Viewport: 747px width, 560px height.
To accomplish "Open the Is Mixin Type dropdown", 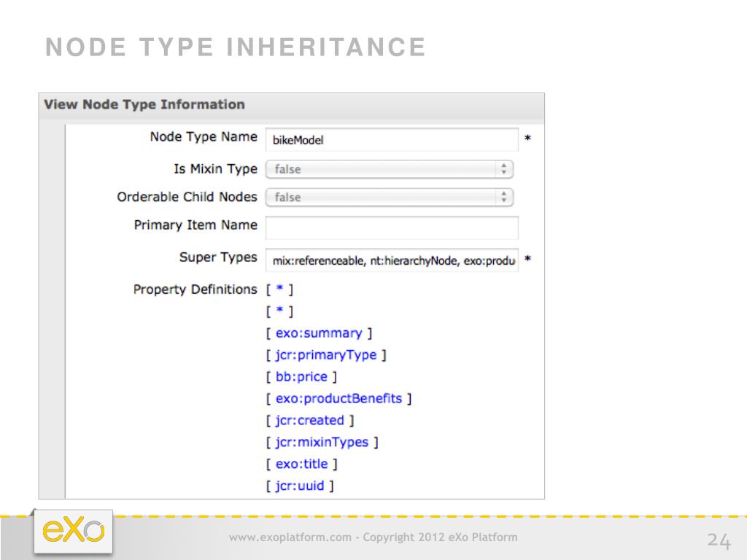I will [390, 169].
